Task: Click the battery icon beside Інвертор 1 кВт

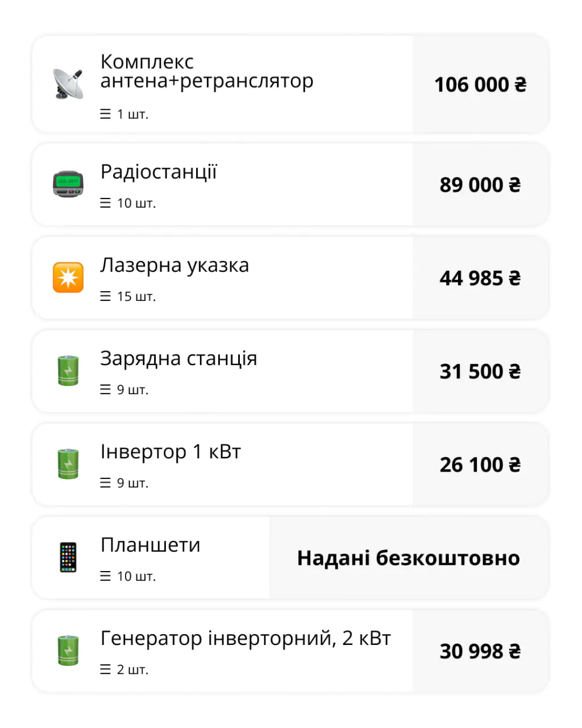Action: 68,464
